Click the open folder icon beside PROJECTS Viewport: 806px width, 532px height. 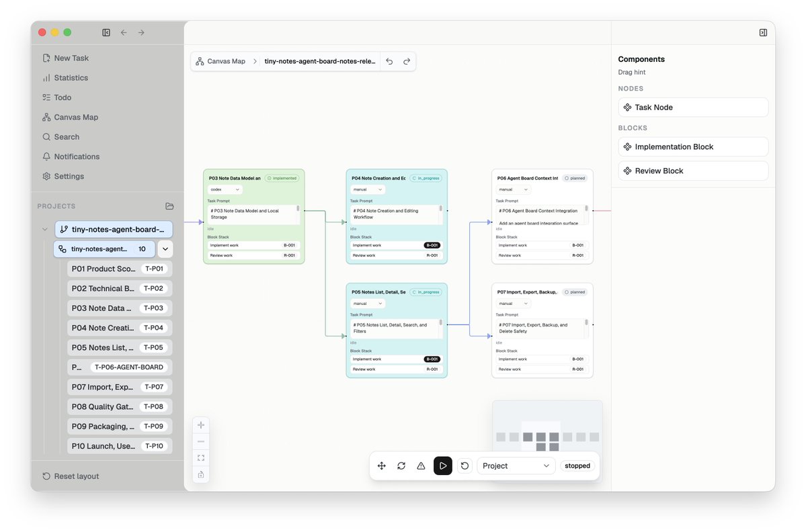[169, 206]
